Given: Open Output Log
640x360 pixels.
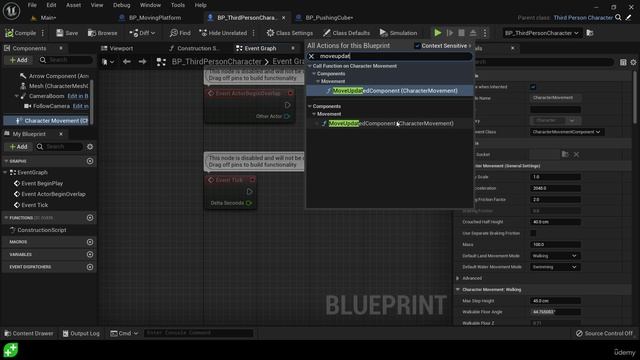Looking at the screenshot, I should [81, 333].
